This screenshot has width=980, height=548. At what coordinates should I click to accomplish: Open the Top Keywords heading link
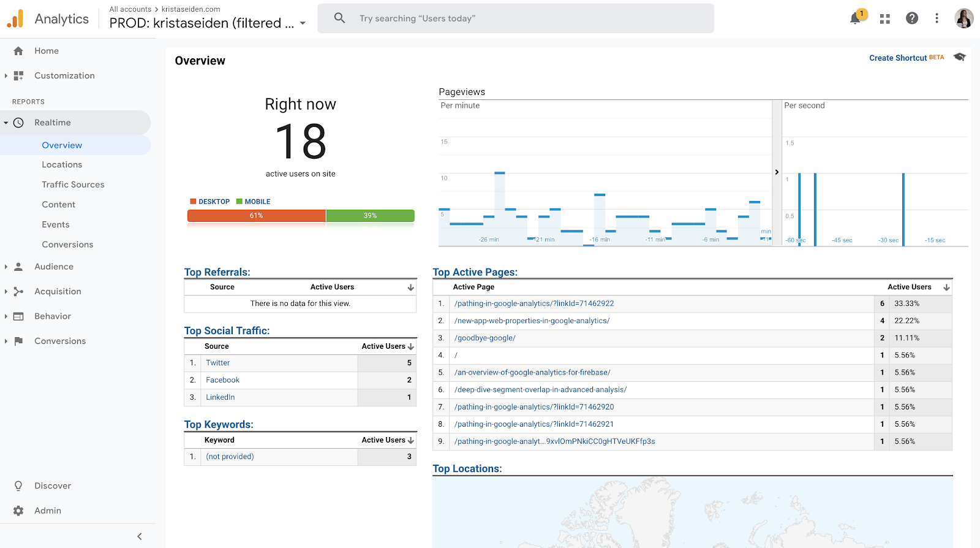pos(219,425)
